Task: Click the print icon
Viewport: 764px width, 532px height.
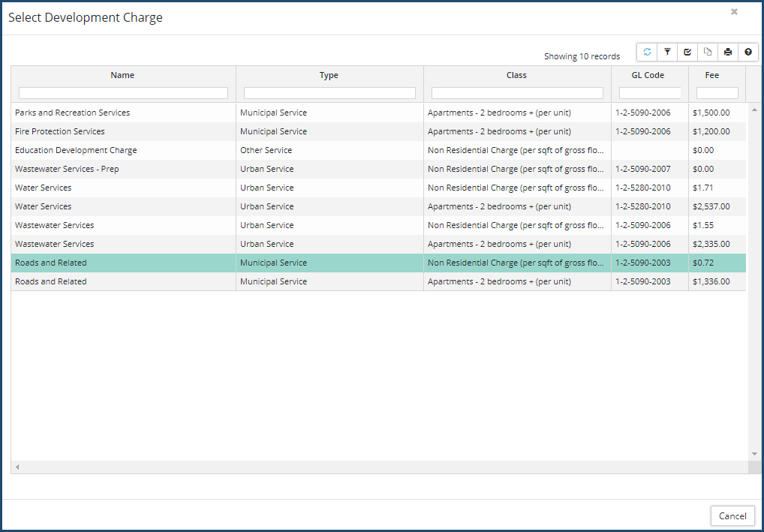Action: [x=728, y=52]
